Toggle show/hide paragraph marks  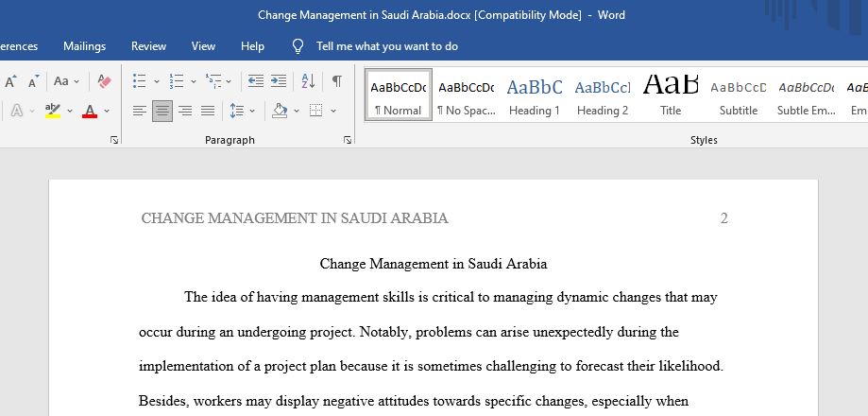[336, 81]
